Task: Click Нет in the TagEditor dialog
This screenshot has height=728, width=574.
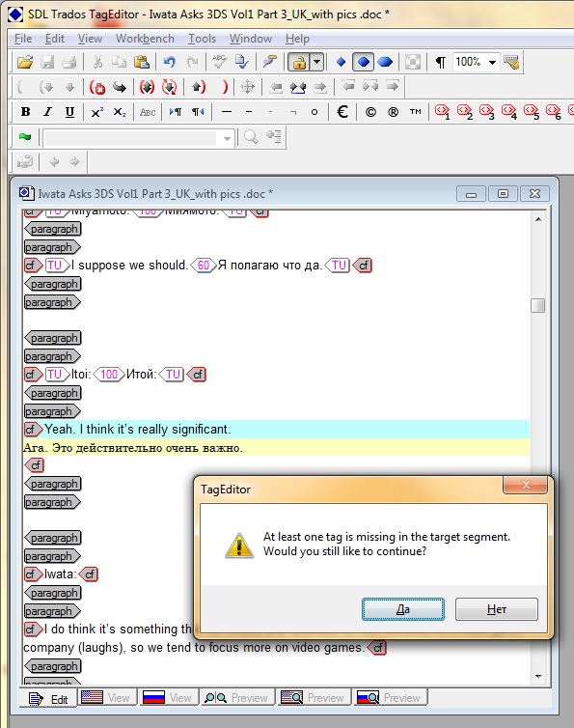Action: (x=497, y=609)
